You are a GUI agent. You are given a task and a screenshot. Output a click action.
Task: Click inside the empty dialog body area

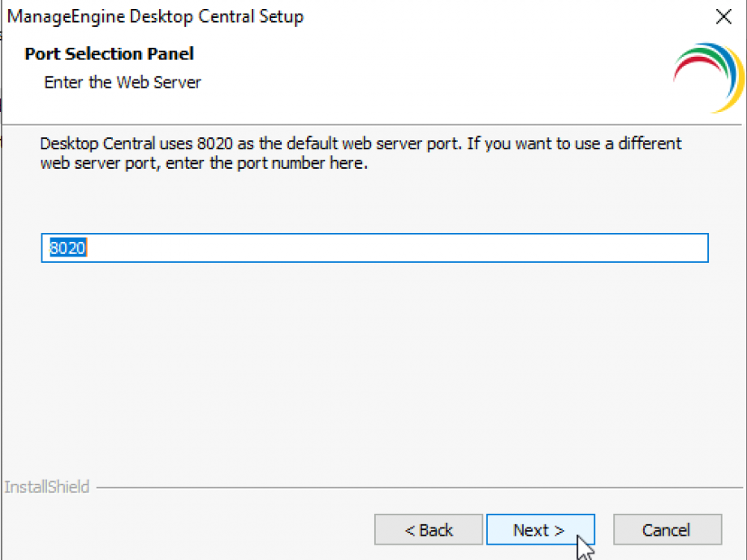[373, 365]
